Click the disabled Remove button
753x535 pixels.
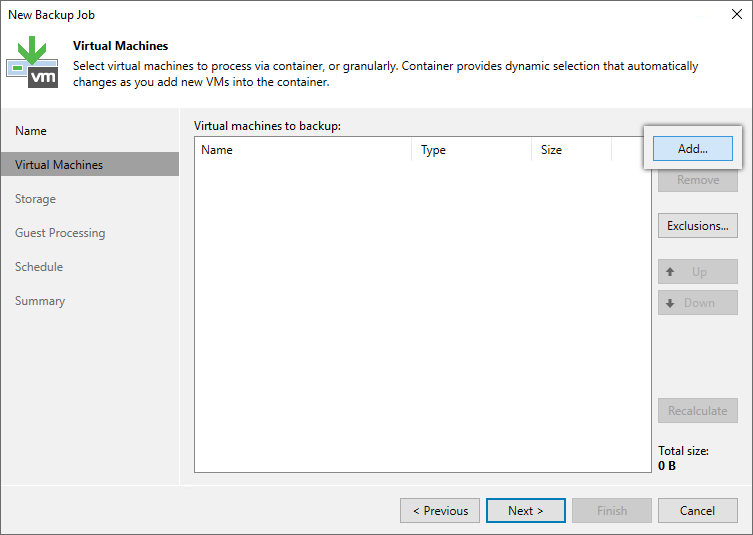click(698, 180)
